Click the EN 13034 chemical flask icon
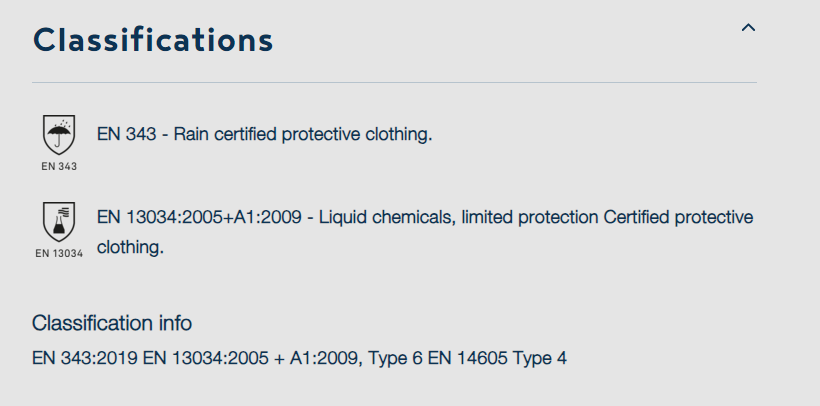The width and height of the screenshot is (820, 406). pos(59,222)
